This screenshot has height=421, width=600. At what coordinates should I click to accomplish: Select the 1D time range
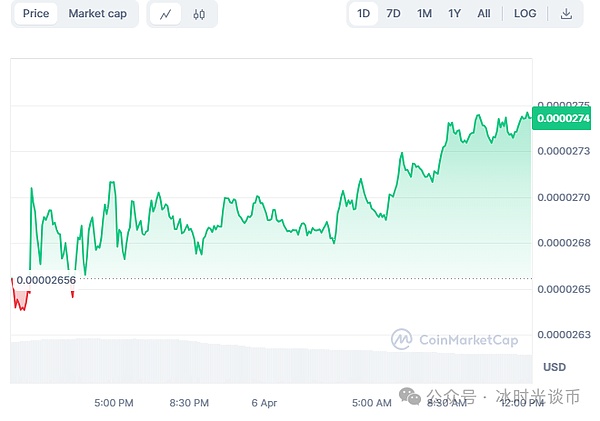(x=363, y=14)
